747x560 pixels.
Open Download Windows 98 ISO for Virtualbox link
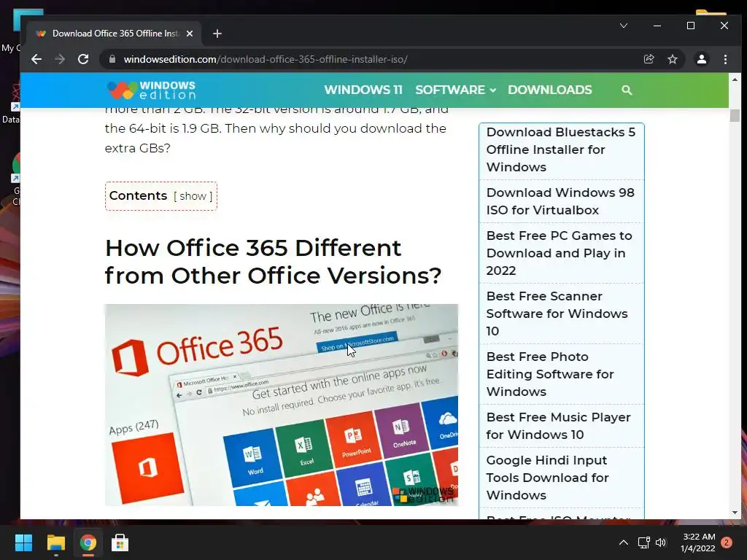tap(560, 201)
